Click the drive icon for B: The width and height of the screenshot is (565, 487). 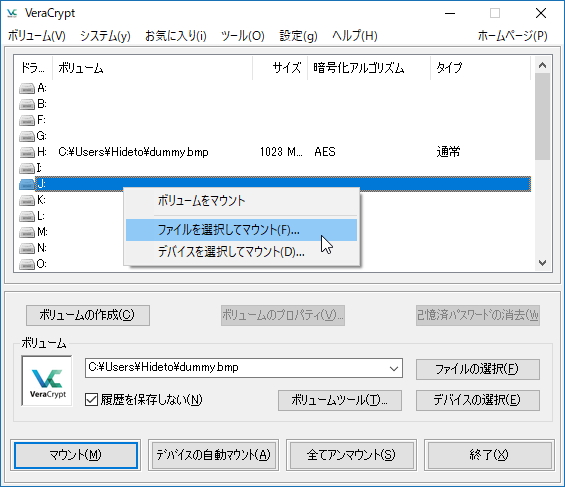point(27,104)
